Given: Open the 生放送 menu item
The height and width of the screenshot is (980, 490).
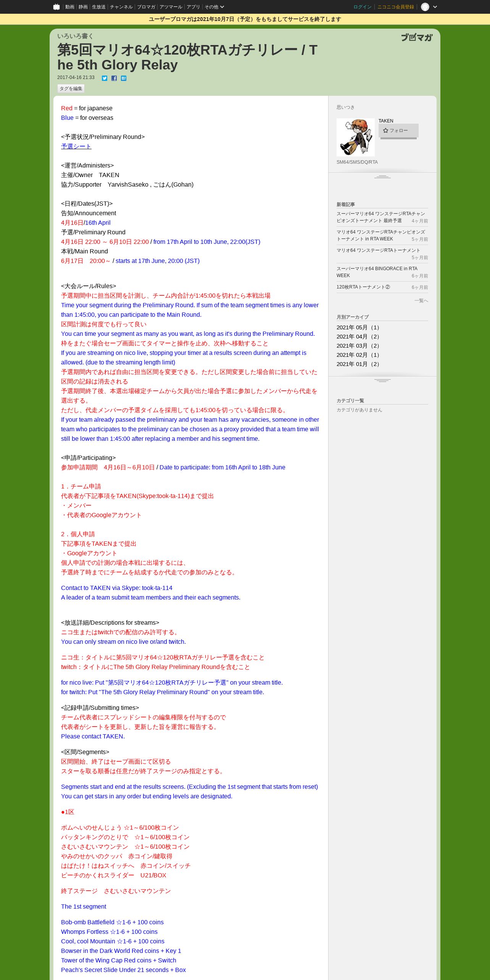Looking at the screenshot, I should click(98, 7).
